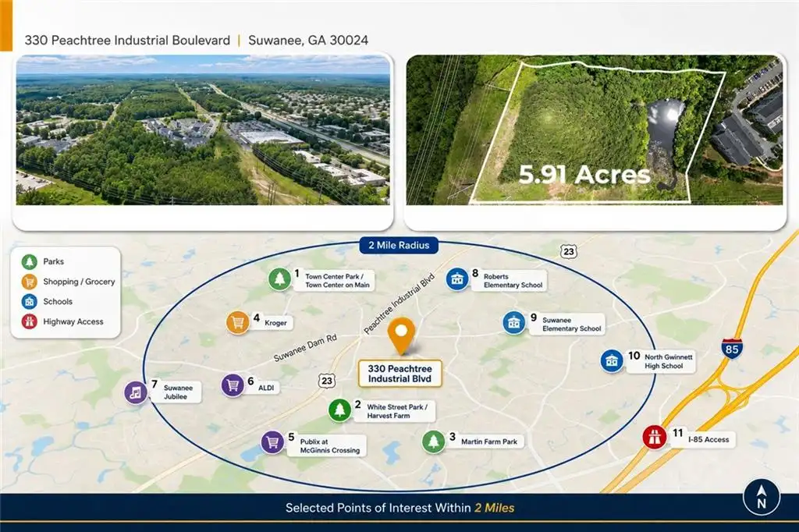Select the Martin Farm Park tree marker

pyautogui.click(x=434, y=442)
